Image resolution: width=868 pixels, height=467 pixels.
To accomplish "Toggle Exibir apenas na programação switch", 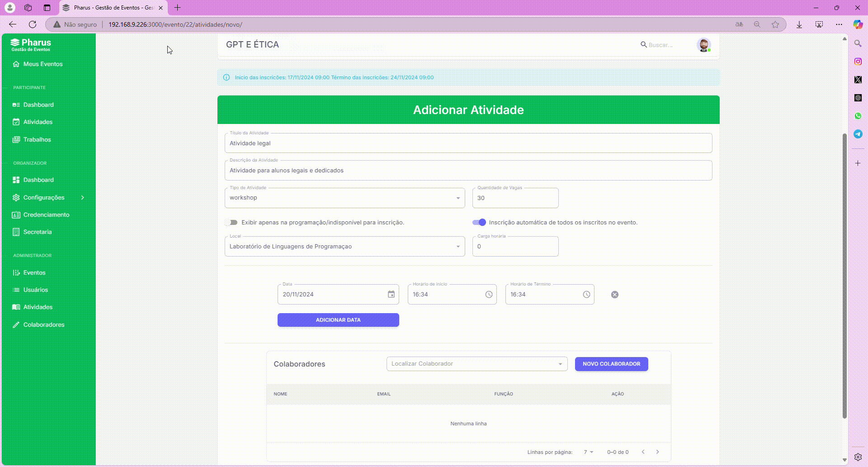I will [231, 223].
